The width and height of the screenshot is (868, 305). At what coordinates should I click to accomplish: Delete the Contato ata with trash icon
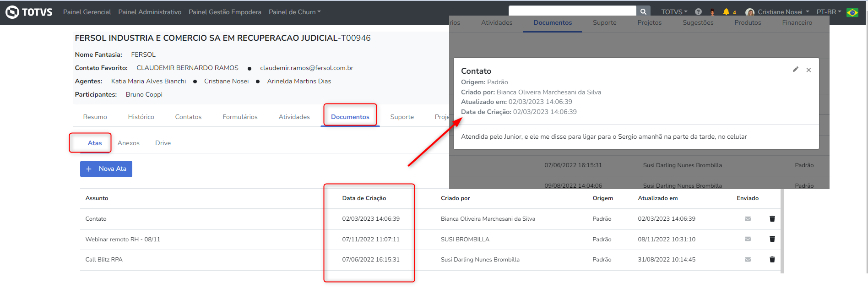pos(772,219)
